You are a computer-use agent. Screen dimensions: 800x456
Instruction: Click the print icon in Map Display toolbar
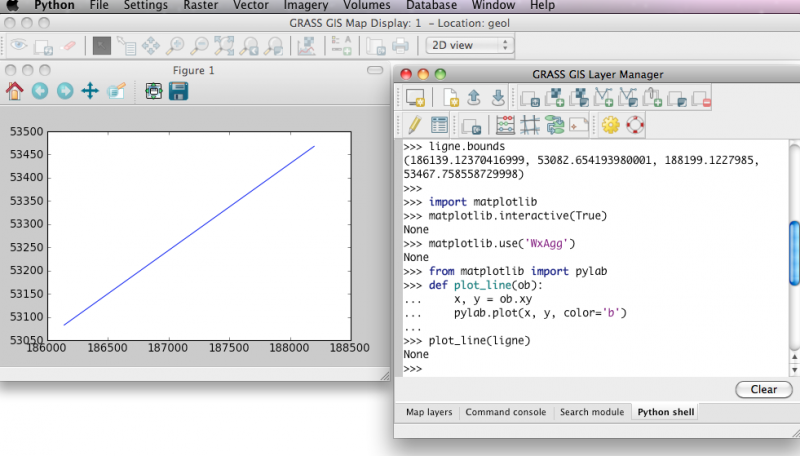pos(400,45)
